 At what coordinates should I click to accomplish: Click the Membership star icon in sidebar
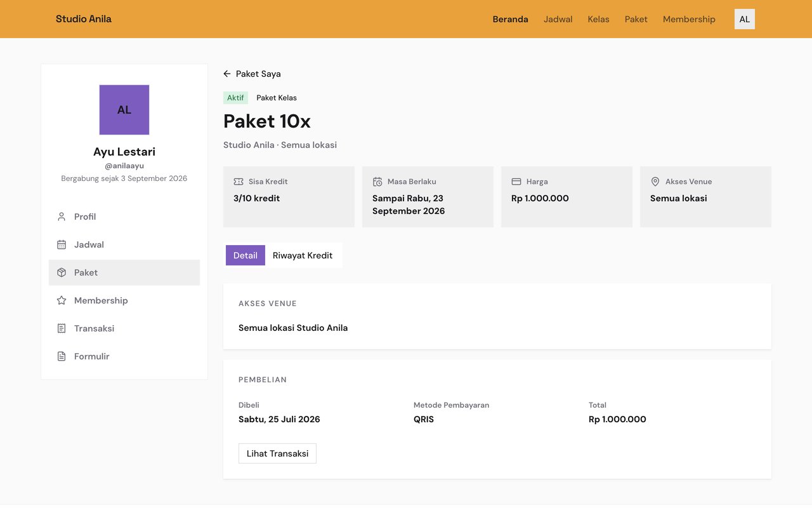pos(62,300)
